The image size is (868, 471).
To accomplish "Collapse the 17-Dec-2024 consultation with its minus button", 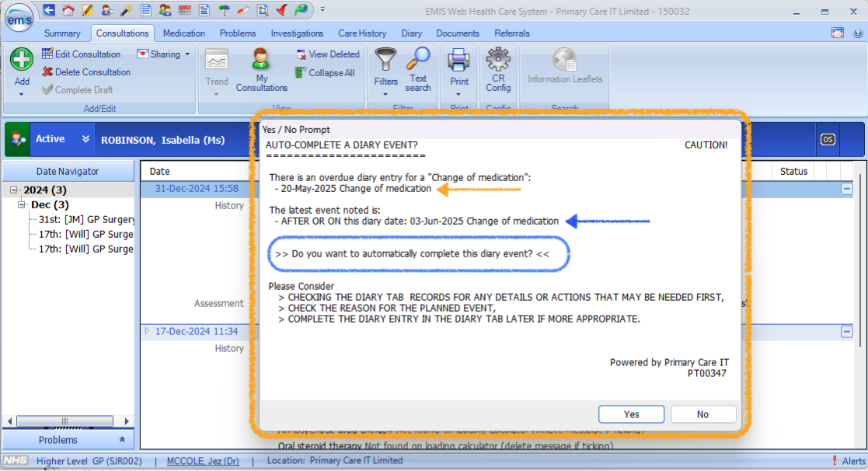I will pos(847,332).
